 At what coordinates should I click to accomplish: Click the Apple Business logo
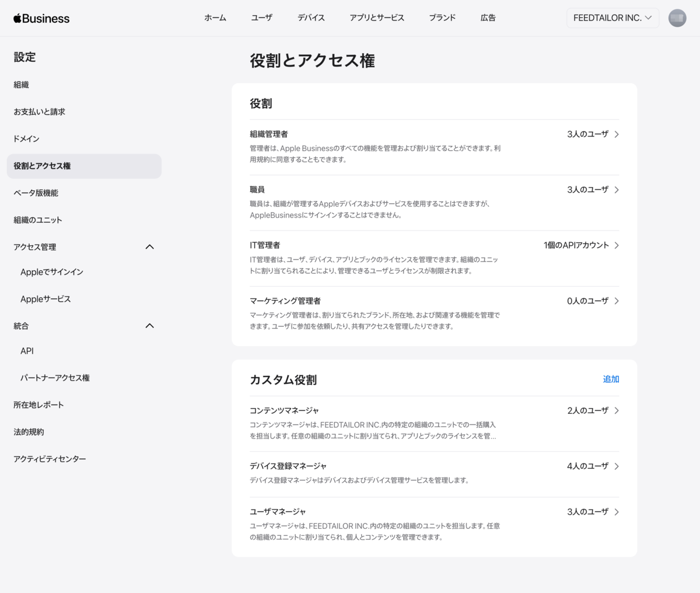41,18
